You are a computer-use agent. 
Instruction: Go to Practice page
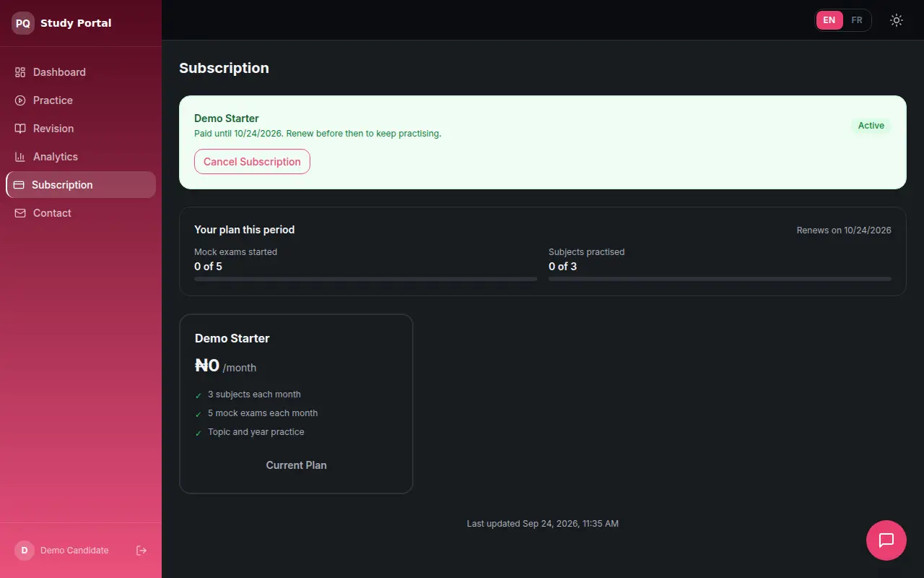pyautogui.click(x=81, y=100)
